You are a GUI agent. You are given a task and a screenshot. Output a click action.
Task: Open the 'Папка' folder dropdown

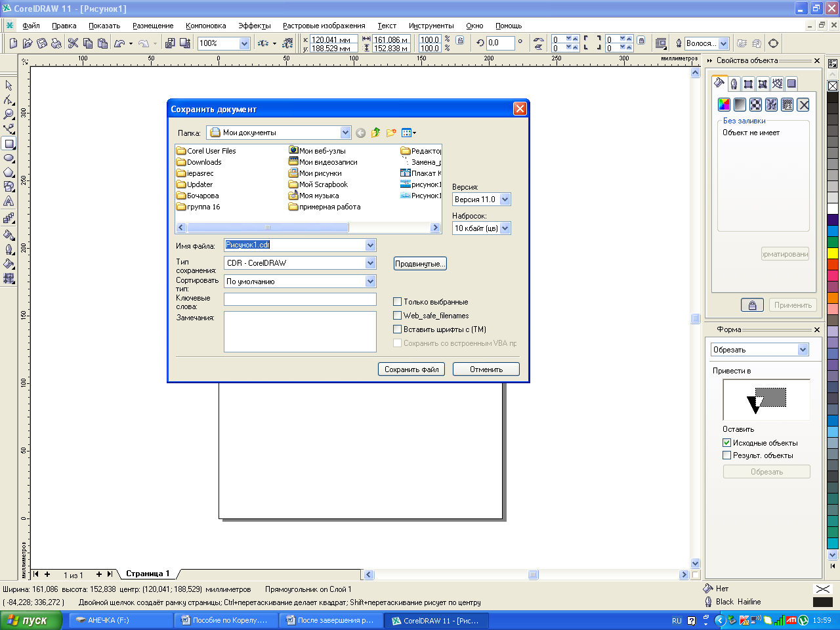[346, 133]
